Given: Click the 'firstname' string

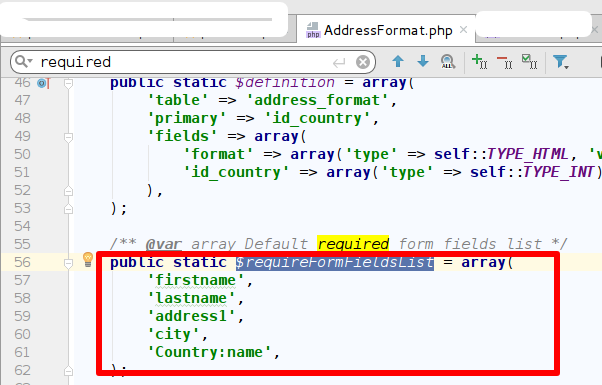Looking at the screenshot, I should click(x=196, y=280).
